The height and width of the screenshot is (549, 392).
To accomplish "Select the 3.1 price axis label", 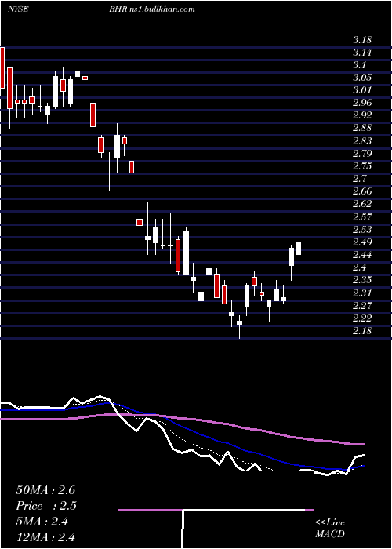I will (359, 65).
